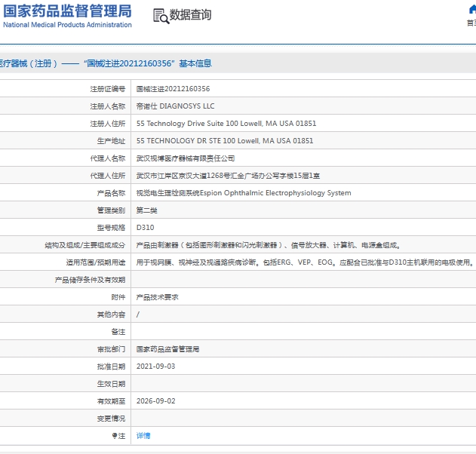Image resolution: width=476 pixels, height=454 pixels.
Task: Click the 其他内容 field label
Action: coord(111,314)
